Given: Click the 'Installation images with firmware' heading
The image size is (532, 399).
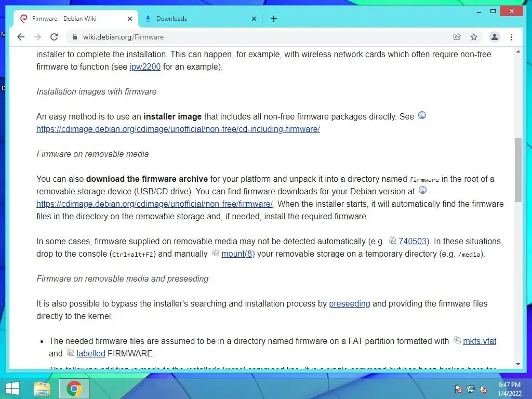Looking at the screenshot, I should tap(96, 91).
